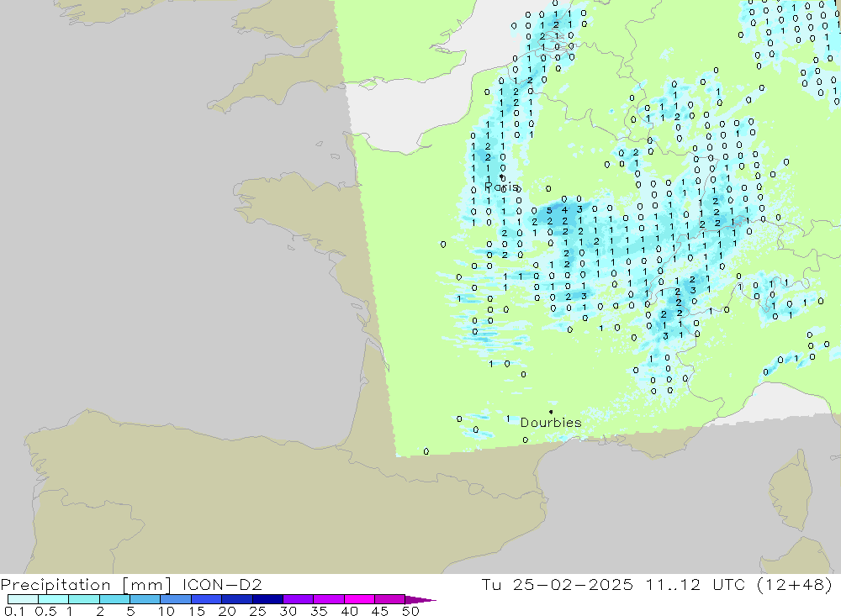Click the date Tu 25-02-2025
841x616 pixels.
(557, 584)
